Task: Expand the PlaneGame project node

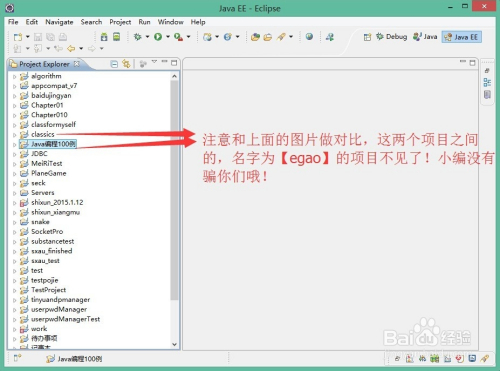Action: click(14, 174)
